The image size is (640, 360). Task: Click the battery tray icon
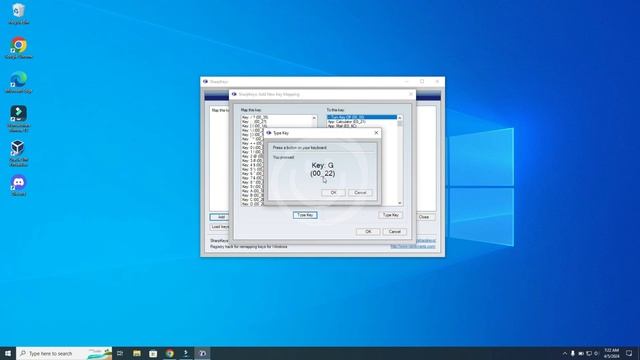[x=581, y=353]
